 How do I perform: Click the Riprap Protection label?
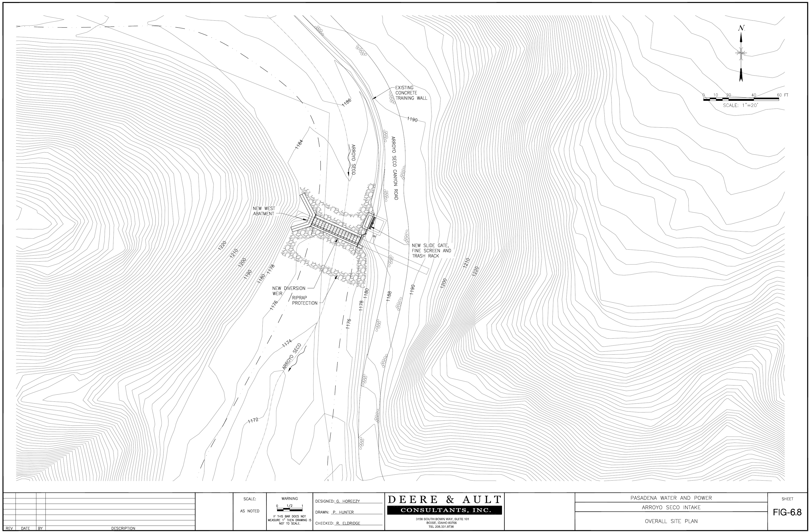(x=304, y=300)
